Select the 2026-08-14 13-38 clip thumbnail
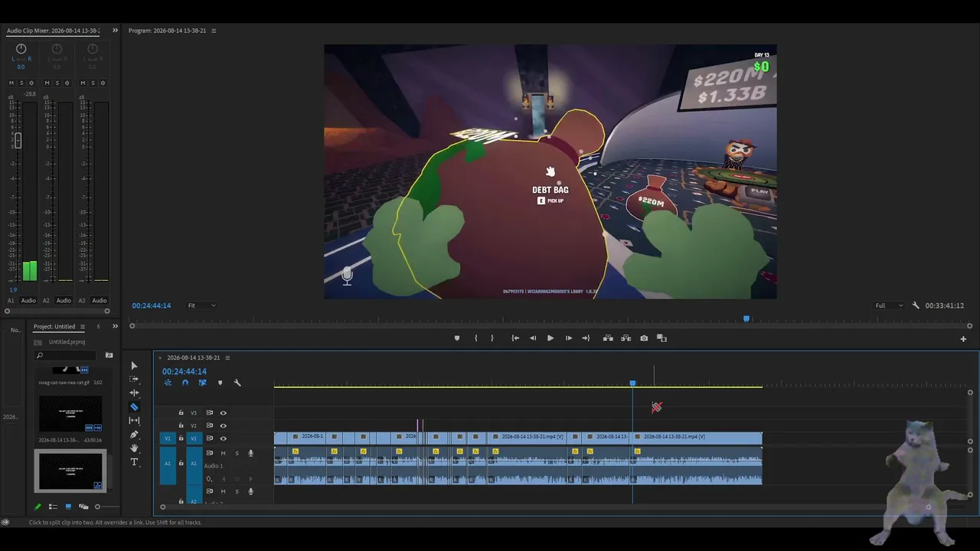Screen dimensions: 980x551 coord(70,414)
